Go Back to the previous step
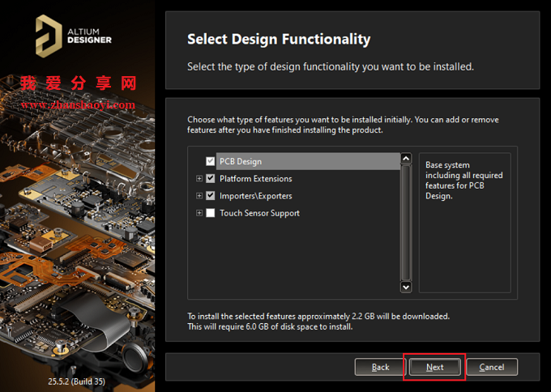 pos(381,367)
